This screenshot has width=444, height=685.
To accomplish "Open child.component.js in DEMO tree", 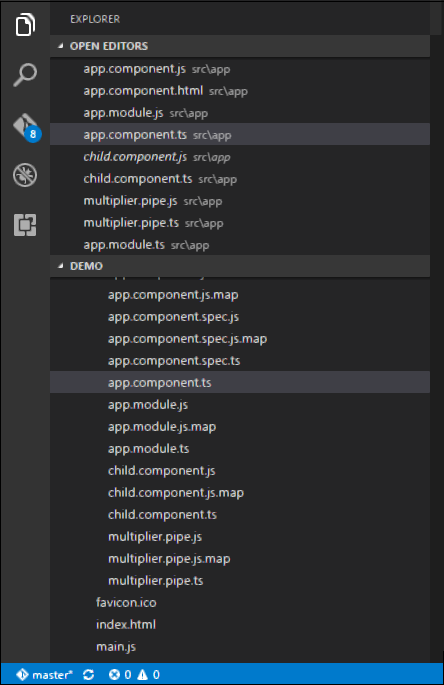I will [x=240, y=471].
